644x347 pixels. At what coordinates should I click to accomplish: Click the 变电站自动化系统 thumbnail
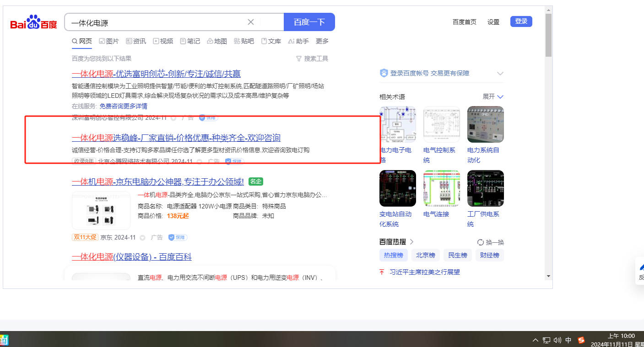tap(397, 188)
